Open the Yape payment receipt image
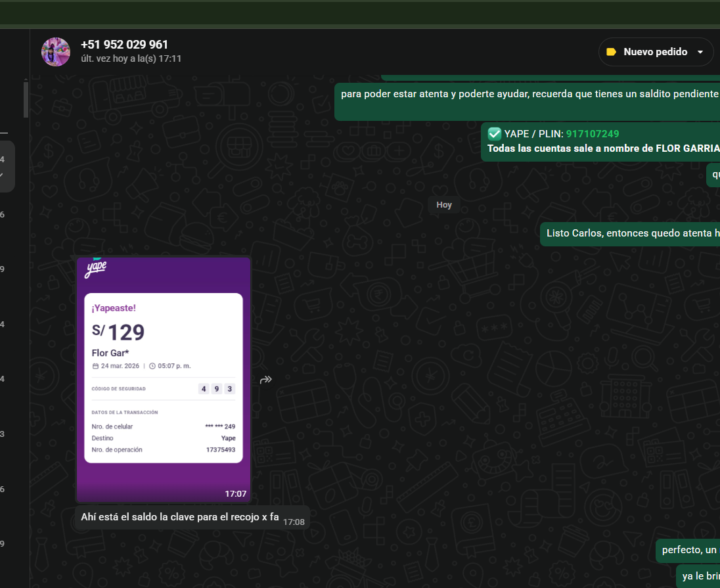The height and width of the screenshot is (588, 720). (x=163, y=379)
